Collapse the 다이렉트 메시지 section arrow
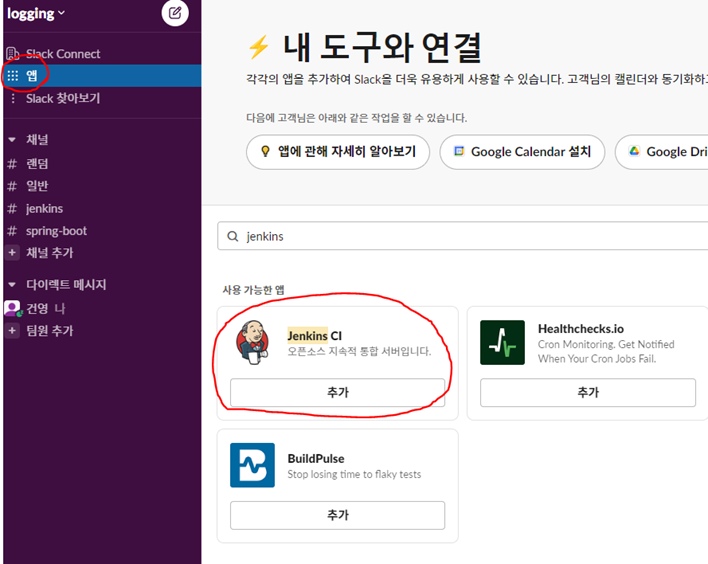This screenshot has height=564, width=708. (x=12, y=284)
